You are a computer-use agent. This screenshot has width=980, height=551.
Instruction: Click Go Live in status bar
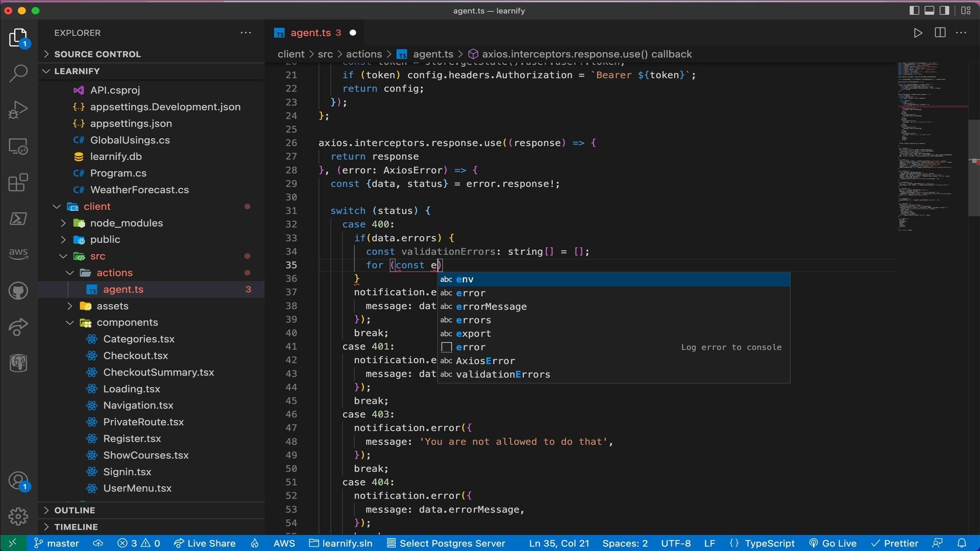click(833, 543)
